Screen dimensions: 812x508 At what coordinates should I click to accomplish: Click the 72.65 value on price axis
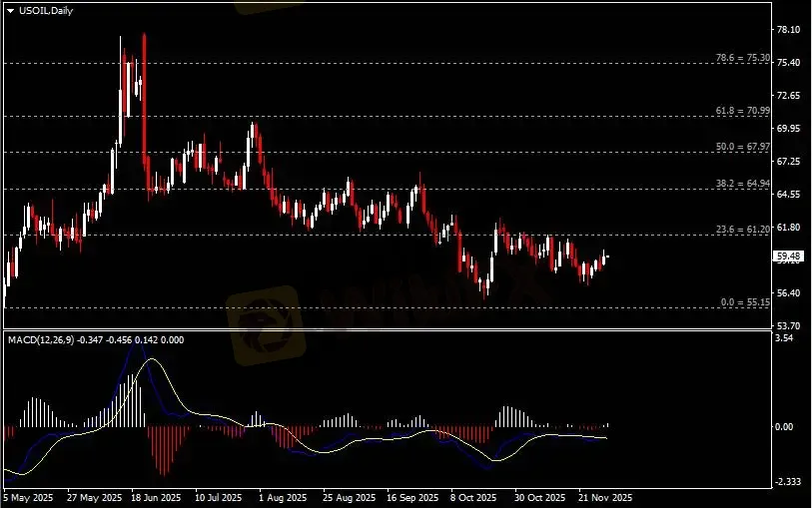tap(788, 96)
